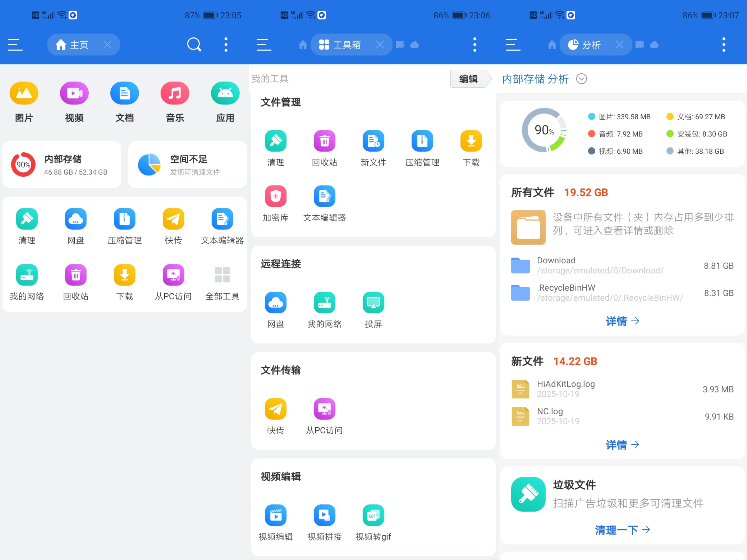Close the 分析 tab with its X
Screen dimensions: 747x560
(619, 44)
